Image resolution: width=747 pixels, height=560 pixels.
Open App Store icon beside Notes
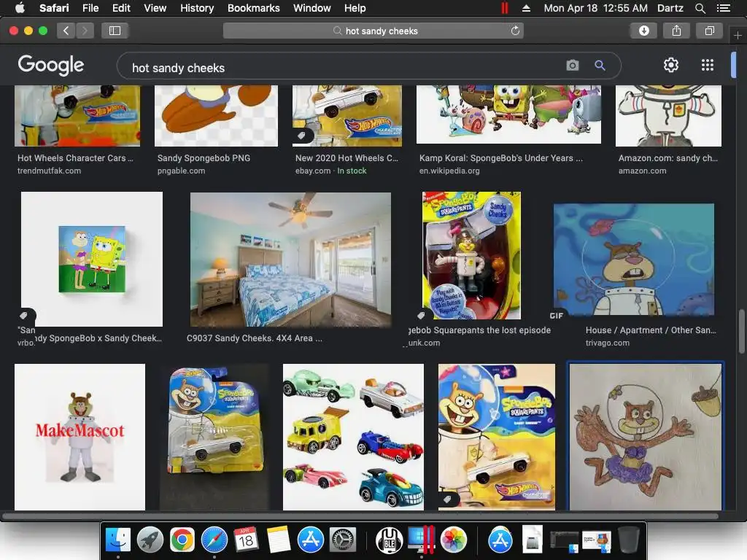pyautogui.click(x=311, y=540)
